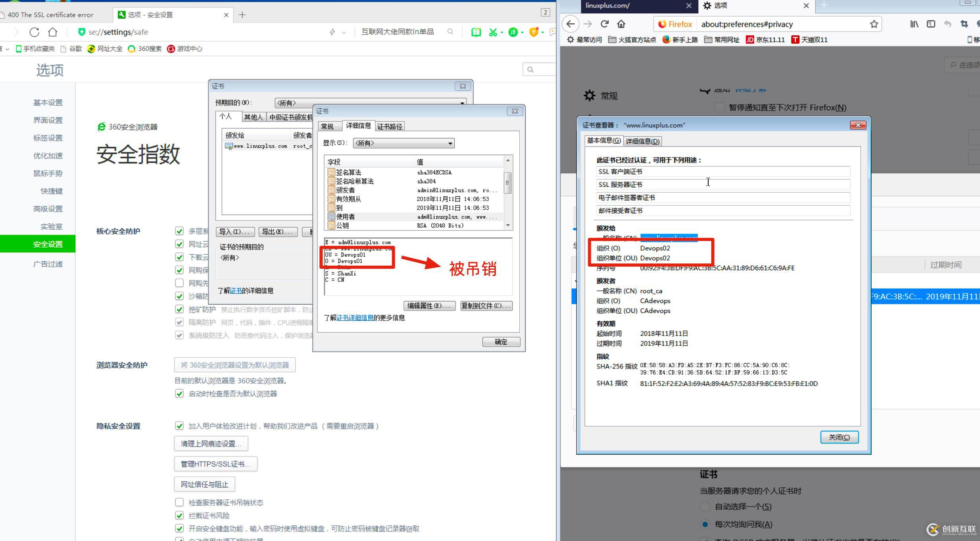980x541 pixels.
Task: Switch to 详细信息(D) tab in Firefox viewer
Action: [643, 141]
